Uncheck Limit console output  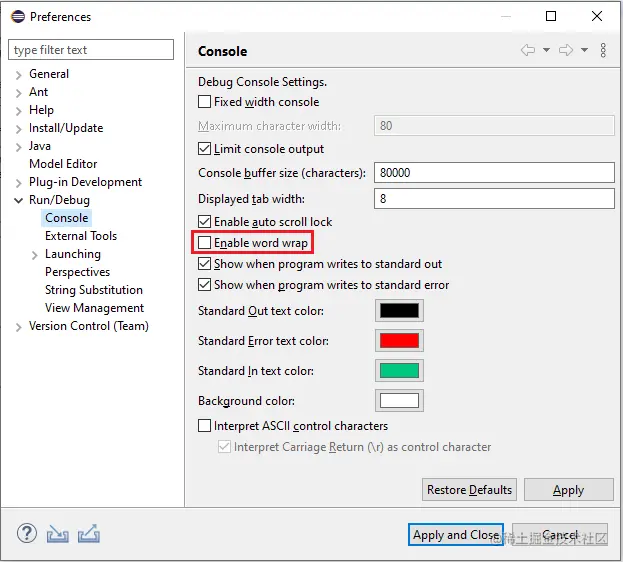[204, 149]
